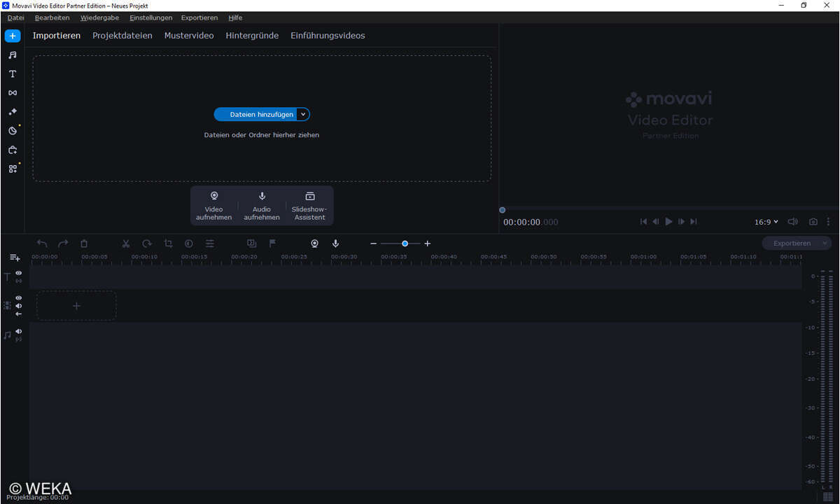Open the music note audio sidebar tab
This screenshot has height=504, width=840.
click(x=13, y=55)
